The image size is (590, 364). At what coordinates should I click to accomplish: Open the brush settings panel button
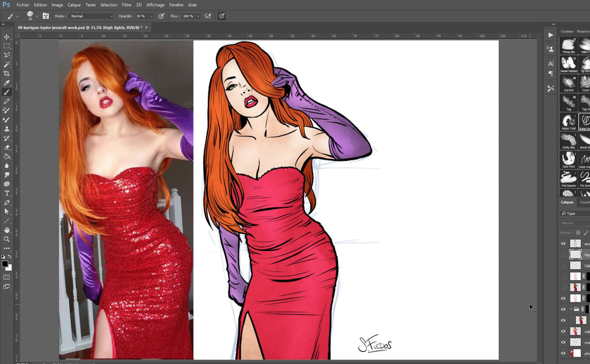(x=46, y=16)
